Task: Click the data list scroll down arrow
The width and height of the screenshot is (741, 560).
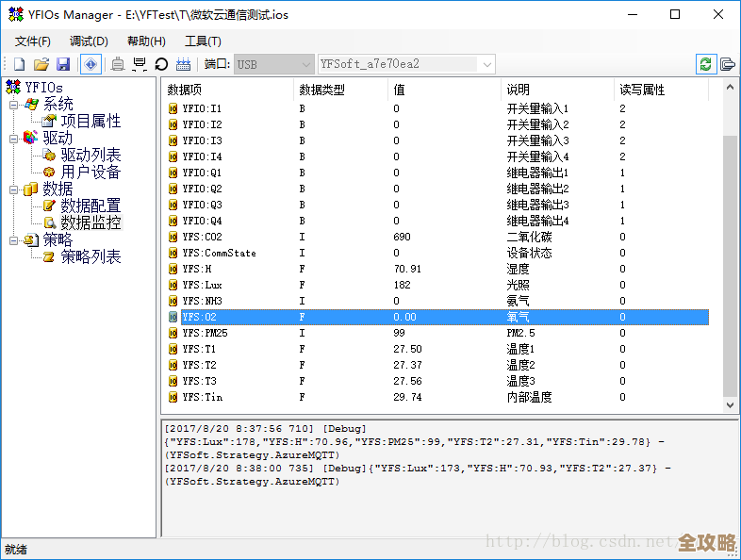Action: pyautogui.click(x=730, y=405)
